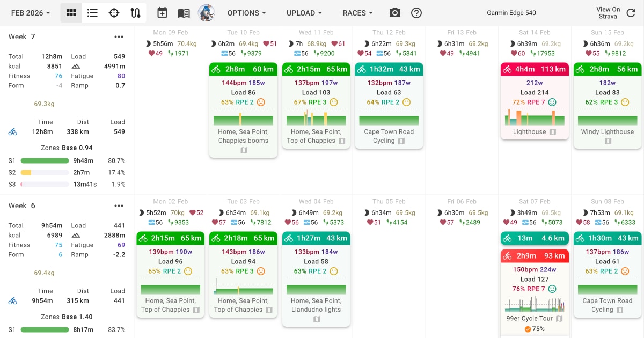Switch to activity list view
Viewport: 644px width, 338px height.
tap(92, 13)
